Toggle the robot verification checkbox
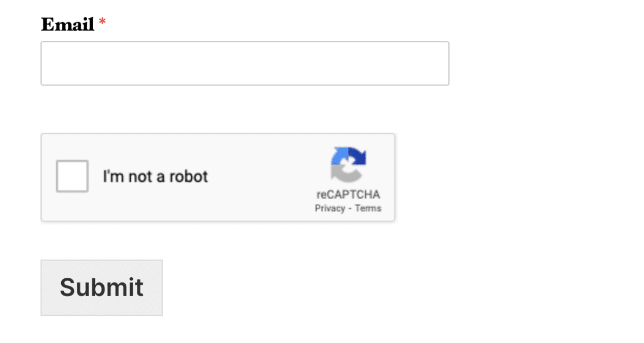The height and width of the screenshot is (343, 644). coord(72,176)
